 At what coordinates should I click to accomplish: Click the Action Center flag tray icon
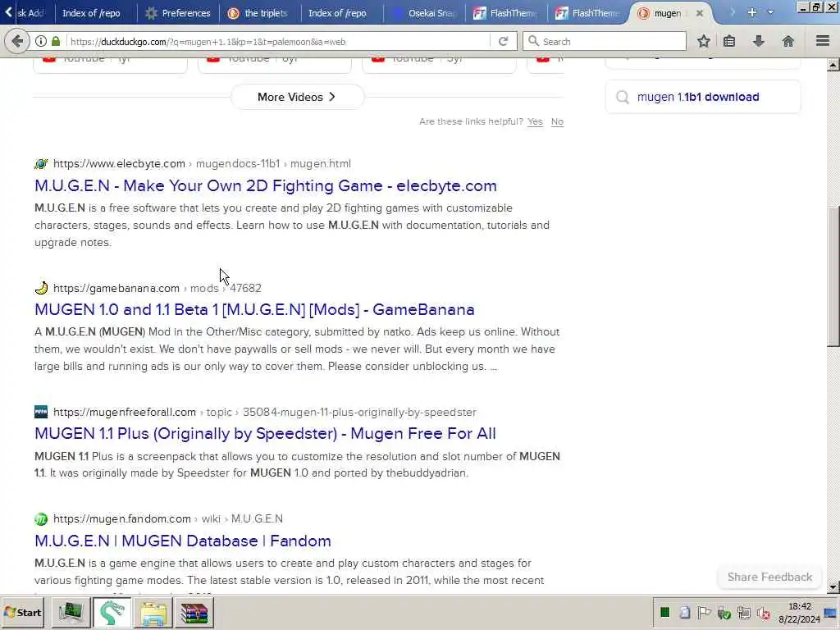[704, 613]
